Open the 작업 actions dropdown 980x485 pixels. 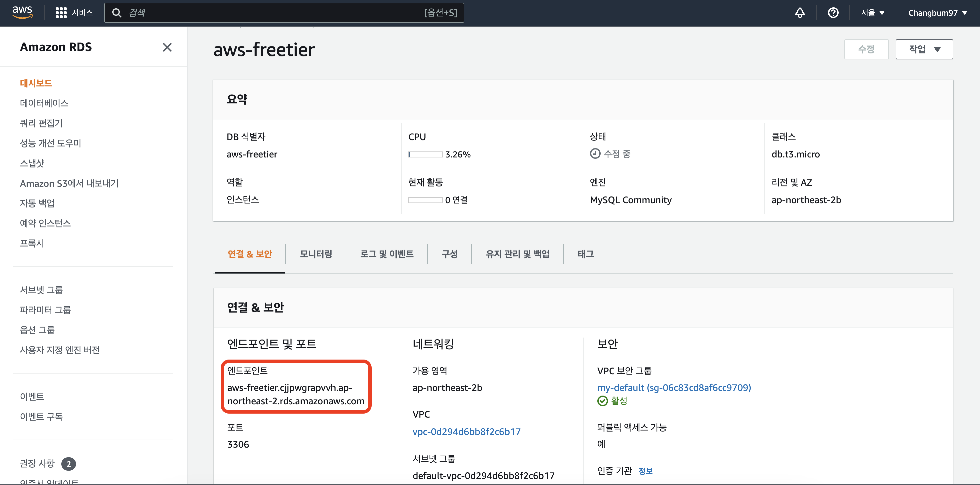(x=924, y=49)
